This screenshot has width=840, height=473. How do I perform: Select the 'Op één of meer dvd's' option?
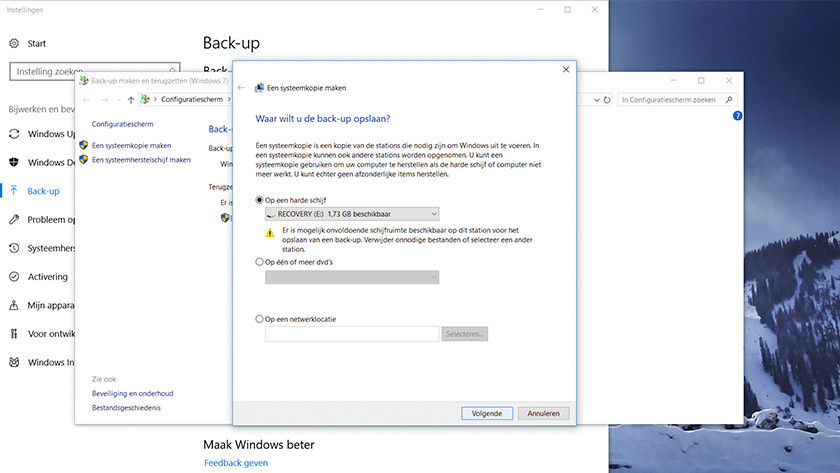[260, 262]
